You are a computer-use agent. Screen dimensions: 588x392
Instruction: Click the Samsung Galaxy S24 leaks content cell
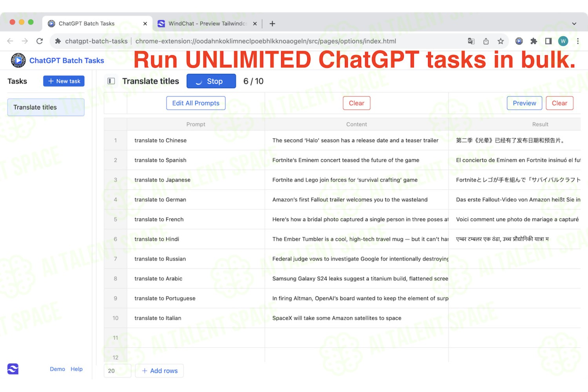coord(357,279)
